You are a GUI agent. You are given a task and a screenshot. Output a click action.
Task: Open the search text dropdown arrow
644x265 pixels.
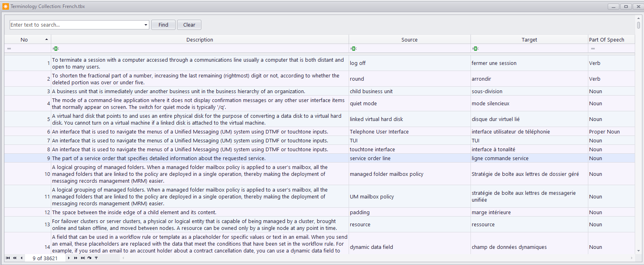pyautogui.click(x=146, y=25)
